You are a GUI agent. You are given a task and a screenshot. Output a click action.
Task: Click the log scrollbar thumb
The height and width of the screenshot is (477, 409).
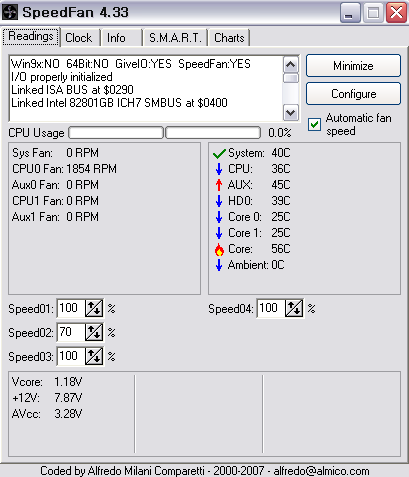pyautogui.click(x=291, y=78)
